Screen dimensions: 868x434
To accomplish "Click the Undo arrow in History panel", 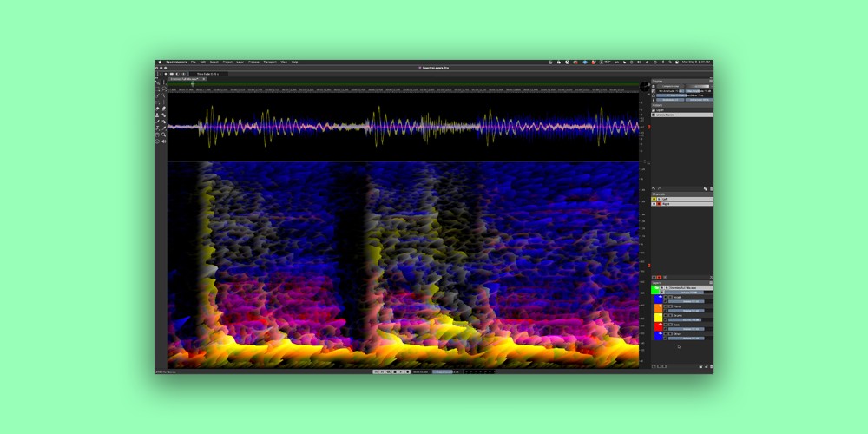I will pyautogui.click(x=654, y=188).
